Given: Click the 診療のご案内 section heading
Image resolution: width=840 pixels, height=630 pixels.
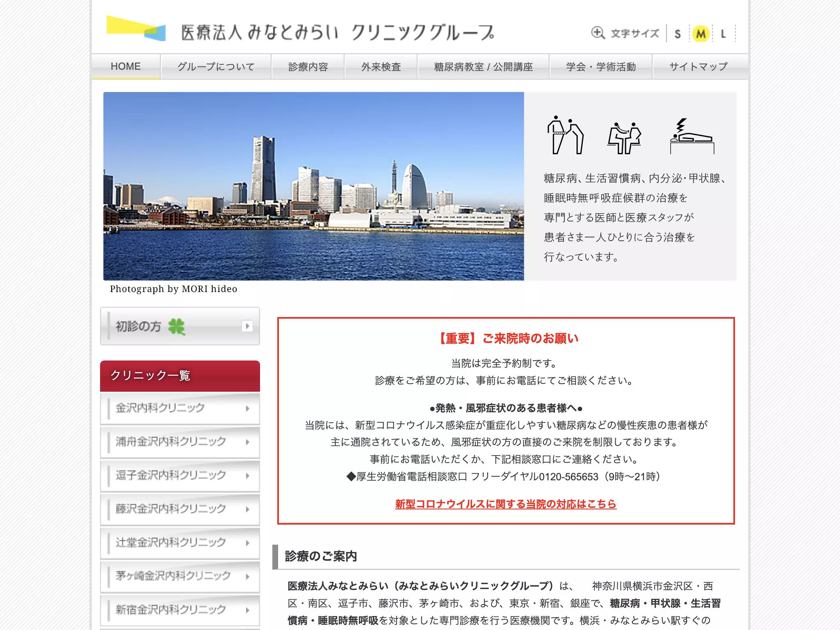Looking at the screenshot, I should click(x=321, y=556).
